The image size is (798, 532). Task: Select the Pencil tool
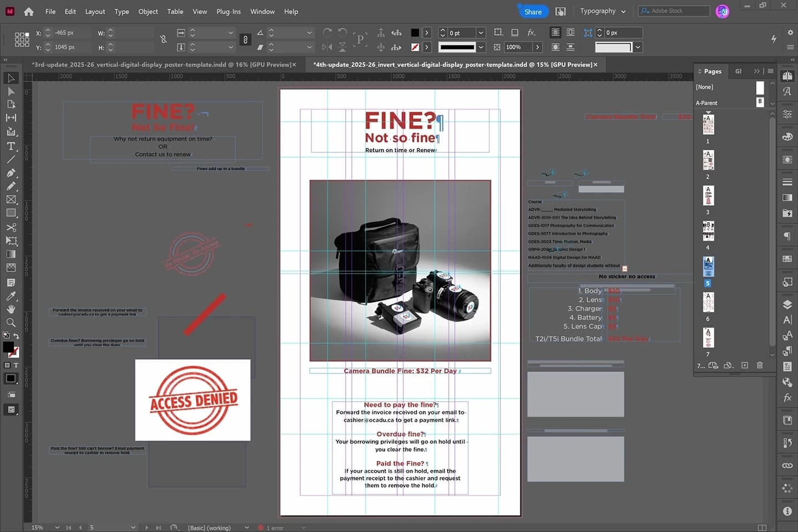tap(11, 186)
